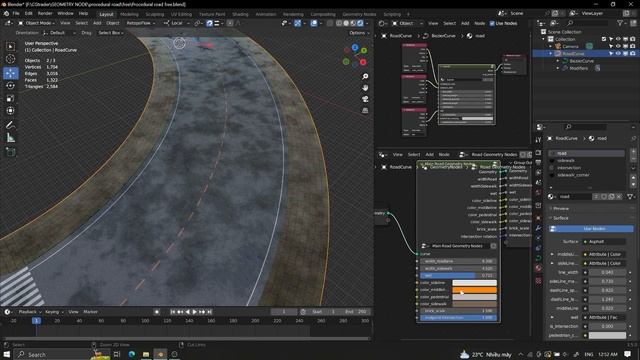Open the Orientation Default dropdown
This screenshot has width=640, height=360.
(60, 33)
